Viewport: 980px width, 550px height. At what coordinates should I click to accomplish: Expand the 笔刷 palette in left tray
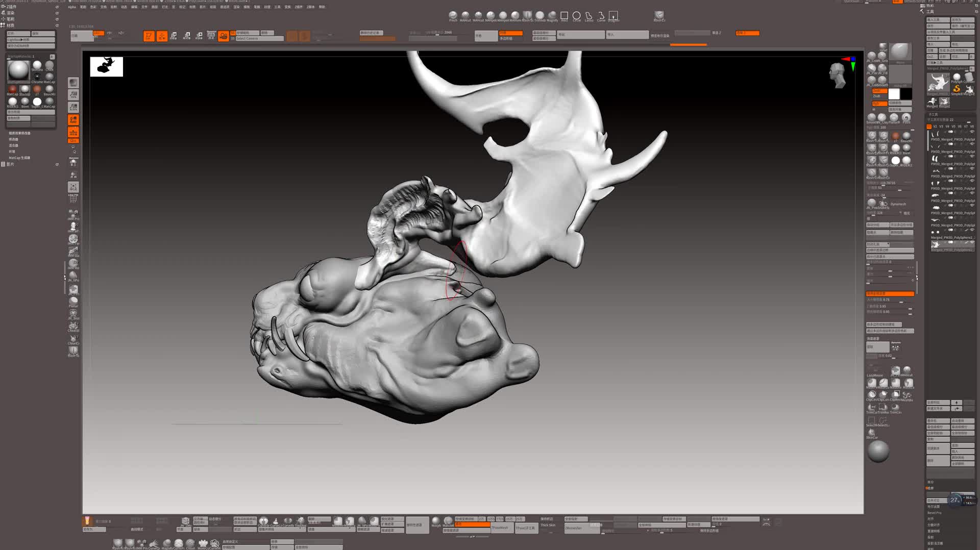coord(11,19)
